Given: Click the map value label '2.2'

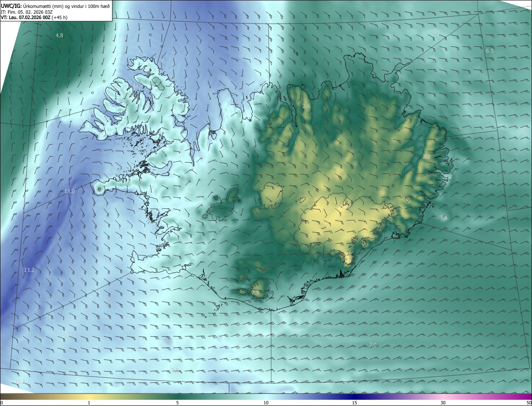Looking at the screenshot, I should click(x=427, y=157).
